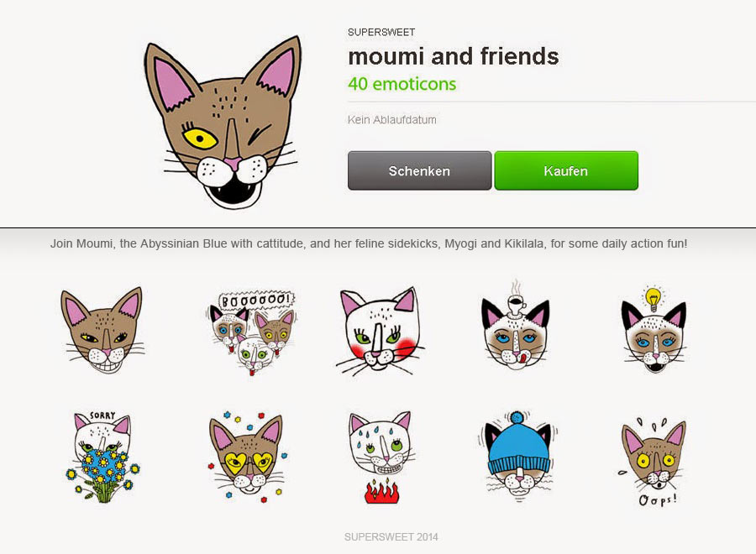756x554 pixels.
Task: Choose the Oops surprised cat sticker
Action: (654, 462)
